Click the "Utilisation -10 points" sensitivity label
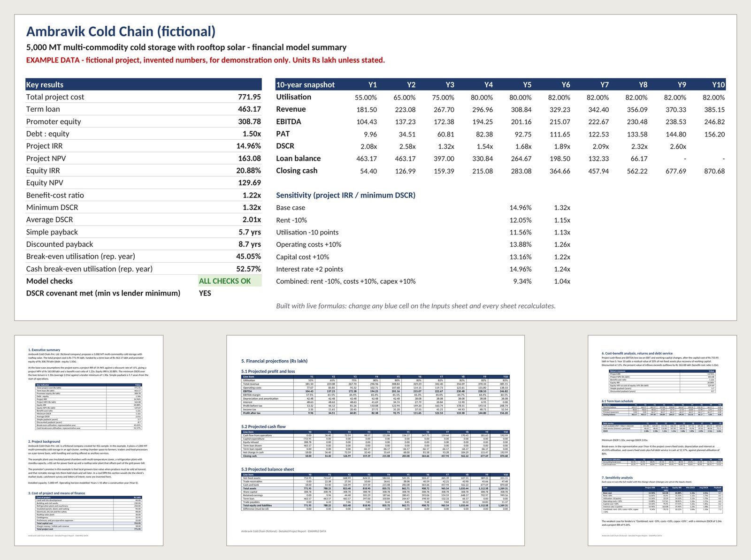Screen dimensions: 751x560 307,232
